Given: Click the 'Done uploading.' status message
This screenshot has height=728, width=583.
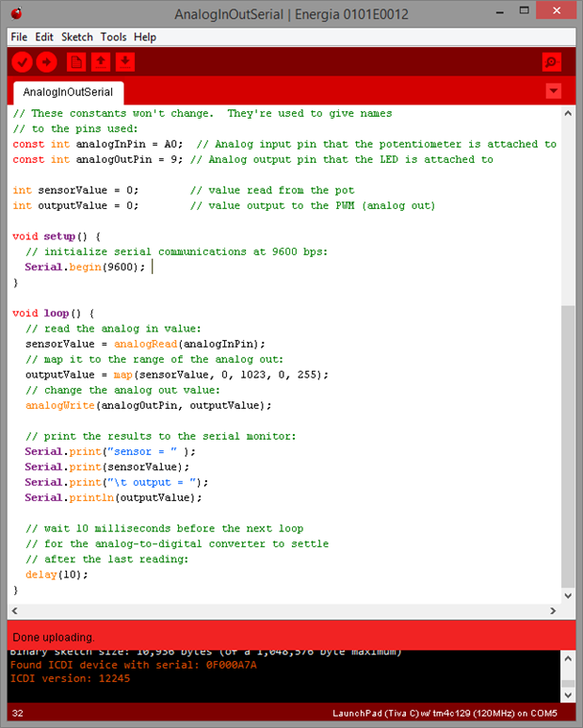Looking at the screenshot, I should 54,637.
